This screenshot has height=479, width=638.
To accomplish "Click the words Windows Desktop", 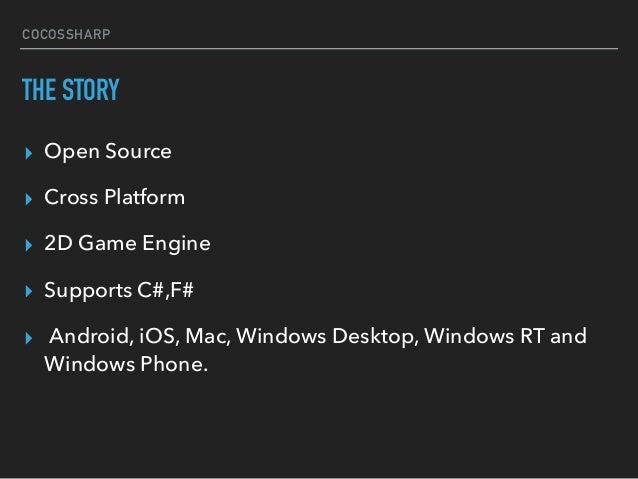I will point(327,337).
